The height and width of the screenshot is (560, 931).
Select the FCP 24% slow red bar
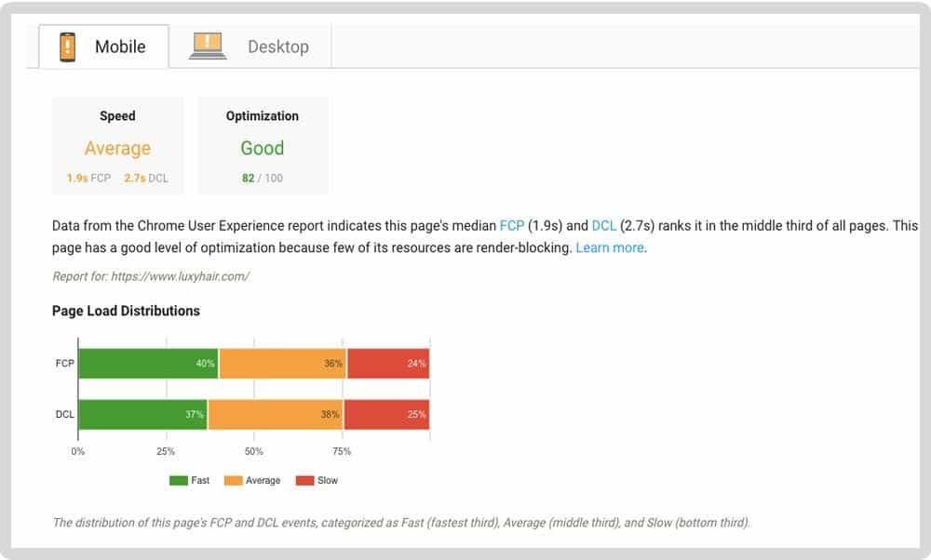point(388,364)
